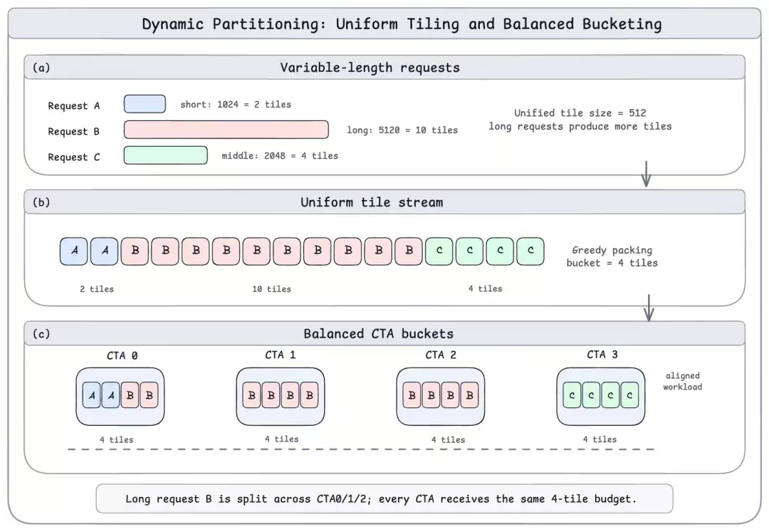The image size is (769, 532).
Task: Select the 'Request A' label
Action: click(x=73, y=106)
